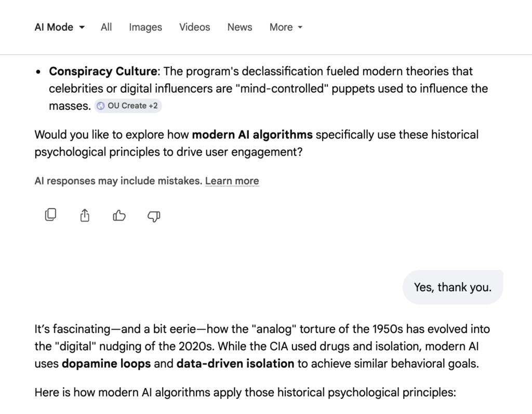Share the AI response
The width and height of the screenshot is (532, 414).
85,215
